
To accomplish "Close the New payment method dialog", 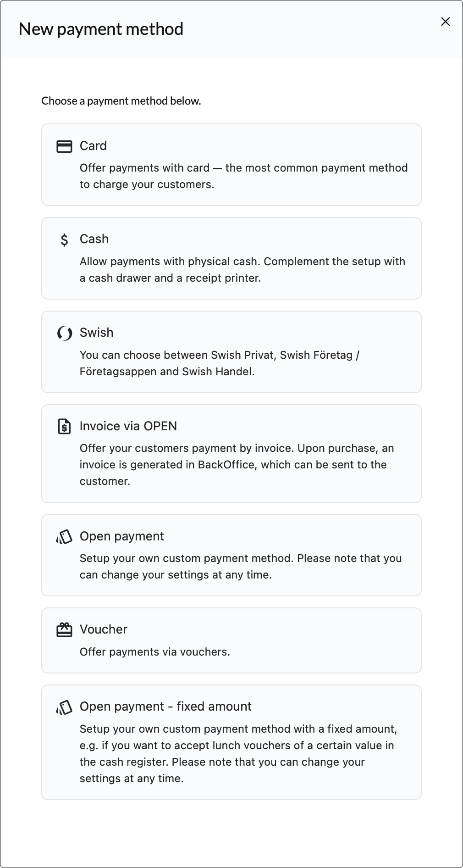I will coord(445,22).
